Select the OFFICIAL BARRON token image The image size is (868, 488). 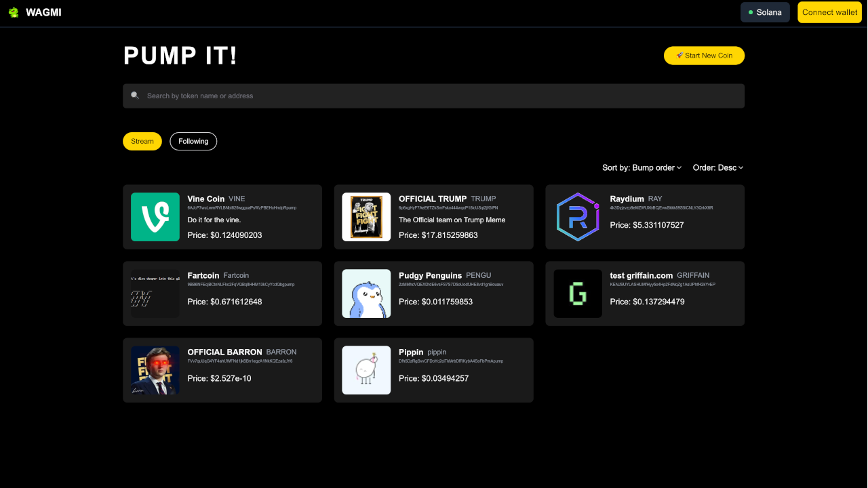tap(155, 370)
